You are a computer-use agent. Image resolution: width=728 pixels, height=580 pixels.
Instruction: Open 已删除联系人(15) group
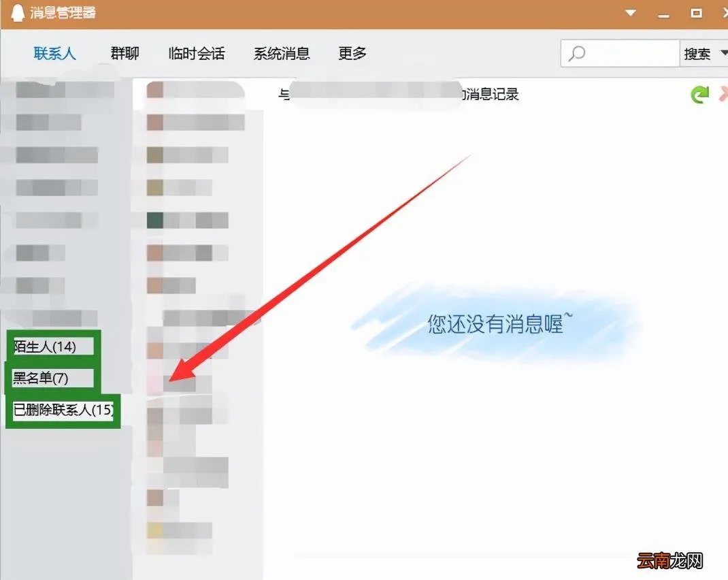coord(63,410)
